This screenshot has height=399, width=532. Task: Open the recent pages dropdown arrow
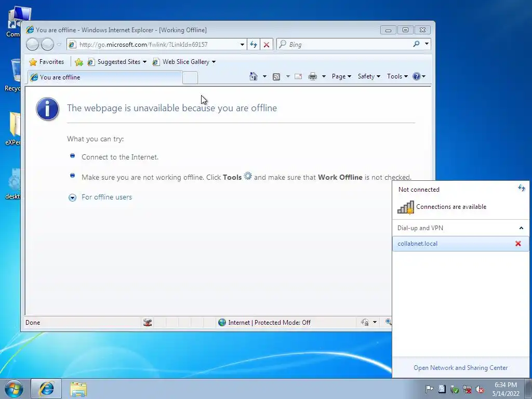tap(59, 44)
